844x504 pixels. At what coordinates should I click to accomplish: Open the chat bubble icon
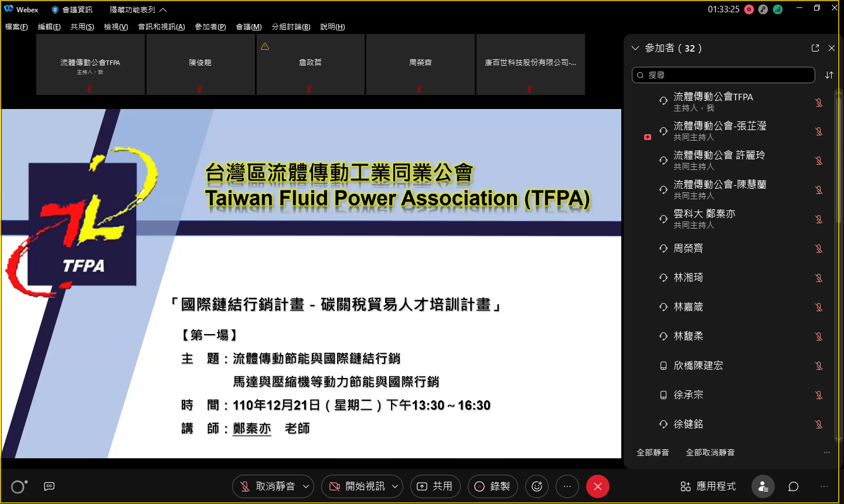[x=794, y=486]
